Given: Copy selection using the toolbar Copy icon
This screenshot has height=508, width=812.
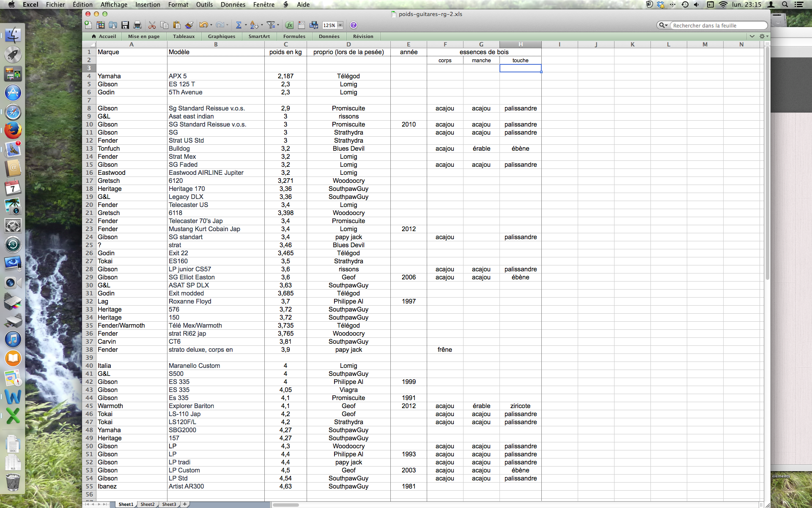Looking at the screenshot, I should pos(165,25).
